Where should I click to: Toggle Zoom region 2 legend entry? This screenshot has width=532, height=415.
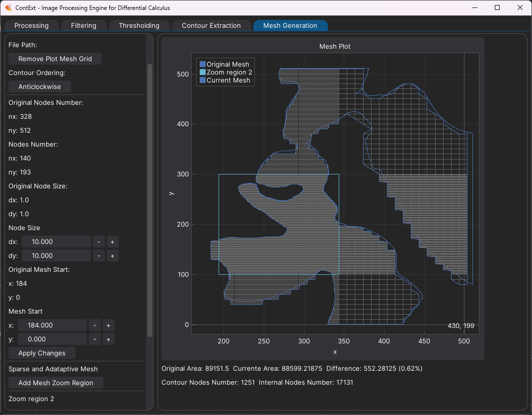click(x=229, y=72)
